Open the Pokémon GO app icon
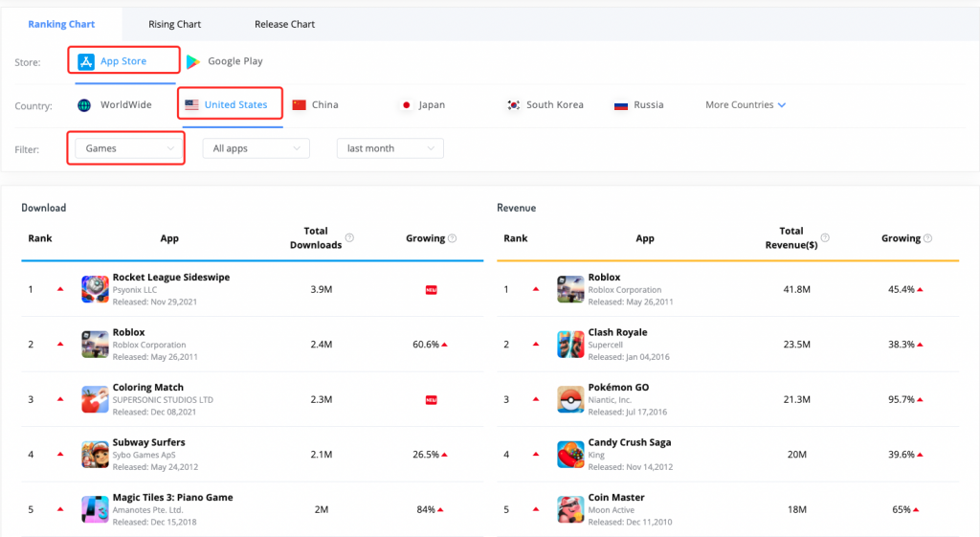Image resolution: width=980 pixels, height=537 pixels. tap(570, 399)
